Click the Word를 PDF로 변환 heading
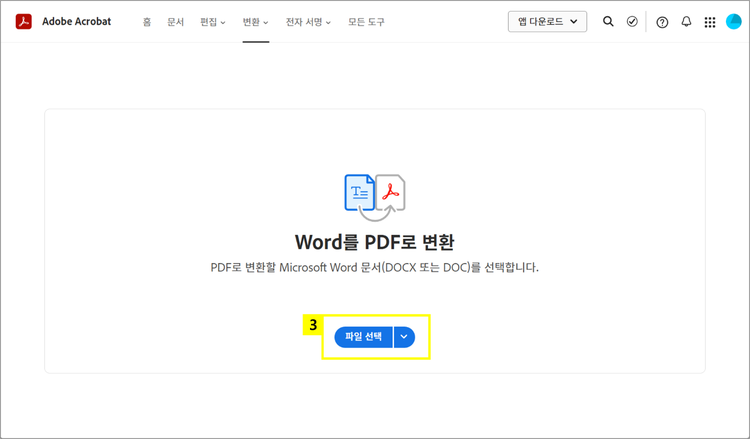Screen dimensions: 750x439 375,242
